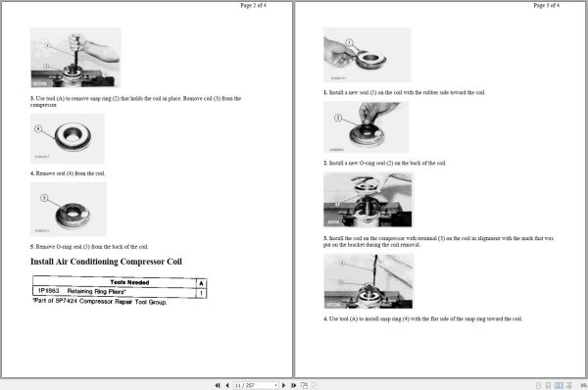Go to the next page
Image resolution: width=588 pixels, height=390 pixels.
click(284, 385)
